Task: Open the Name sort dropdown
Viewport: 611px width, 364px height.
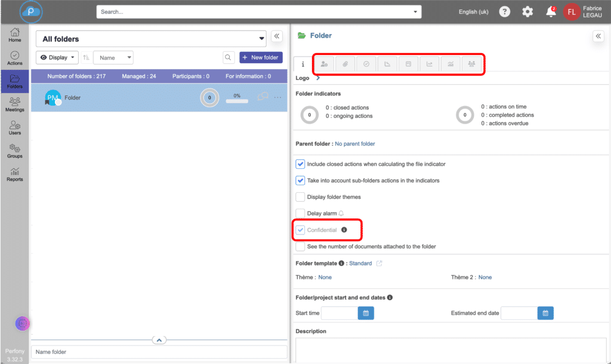Action: tap(113, 58)
